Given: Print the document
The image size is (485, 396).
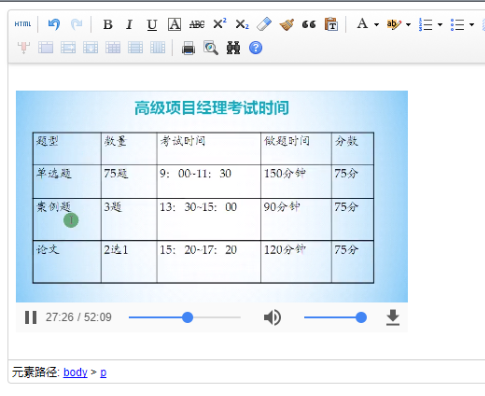Looking at the screenshot, I should click(x=188, y=48).
